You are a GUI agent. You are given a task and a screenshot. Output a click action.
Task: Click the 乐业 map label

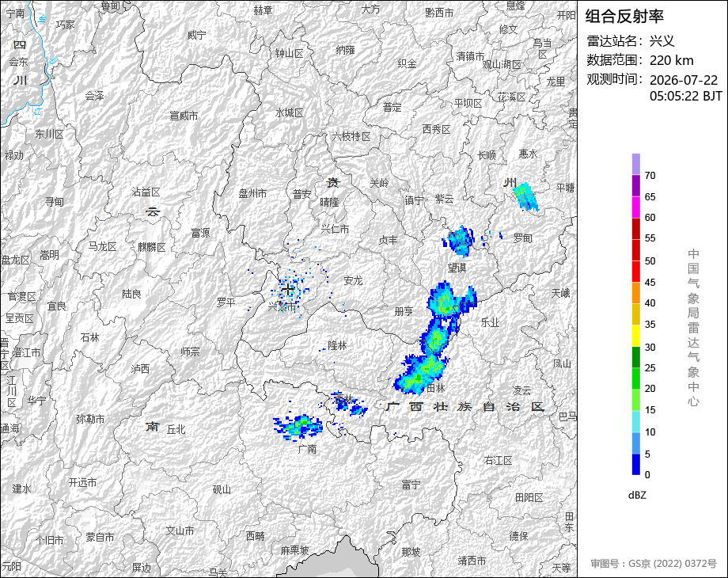point(490,322)
